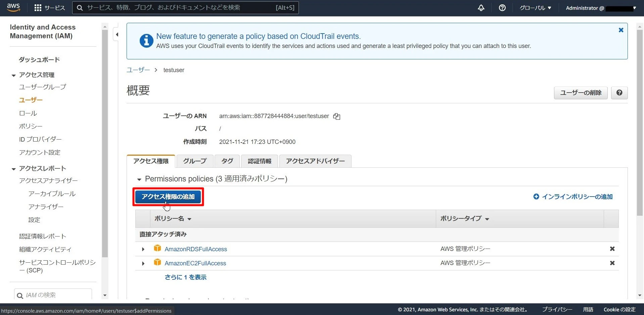
Task: Expand the AmazonRDSFullAccess policy row
Action: coord(143,249)
